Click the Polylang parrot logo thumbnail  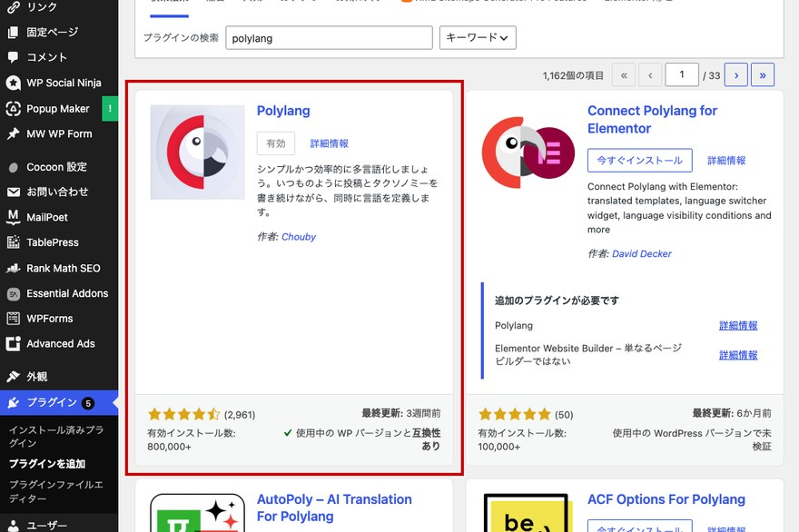click(x=198, y=152)
